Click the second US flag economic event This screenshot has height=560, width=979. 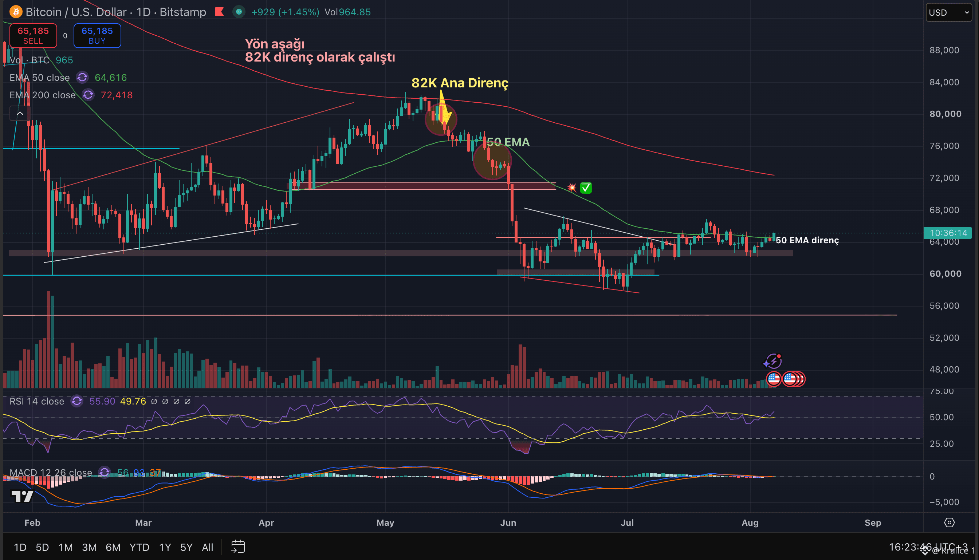[790, 379]
